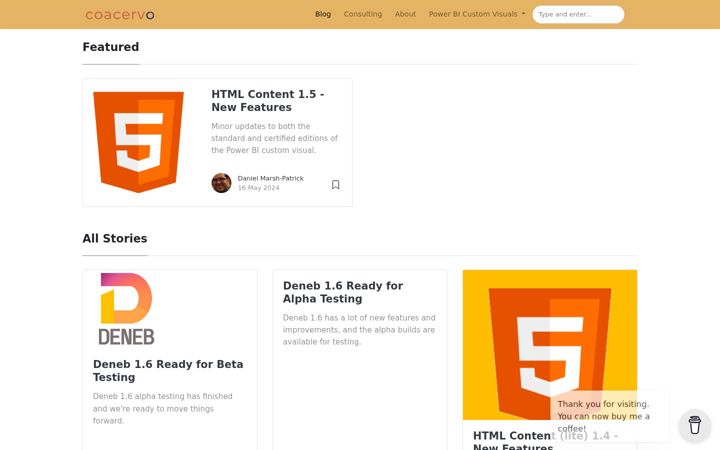Open the Deneb logo thumbnail

[126, 309]
